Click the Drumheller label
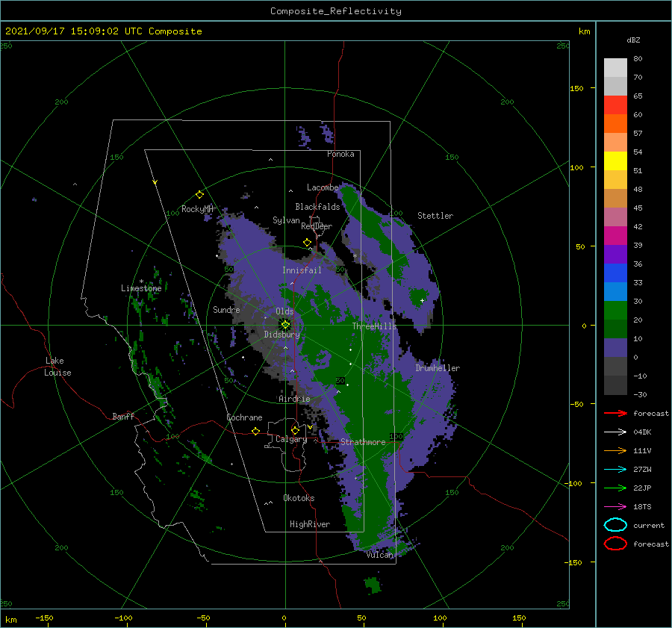672x628 pixels. [438, 368]
